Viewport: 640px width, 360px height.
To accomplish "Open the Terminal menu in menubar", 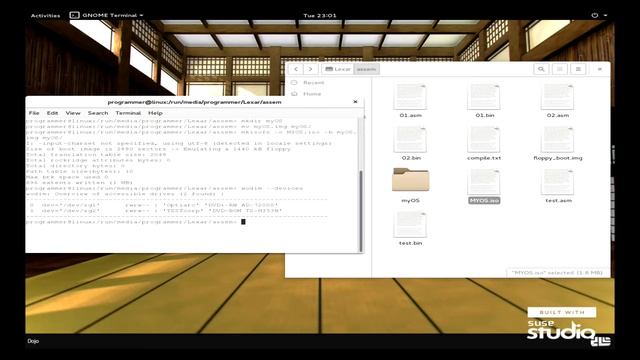I will point(128,113).
